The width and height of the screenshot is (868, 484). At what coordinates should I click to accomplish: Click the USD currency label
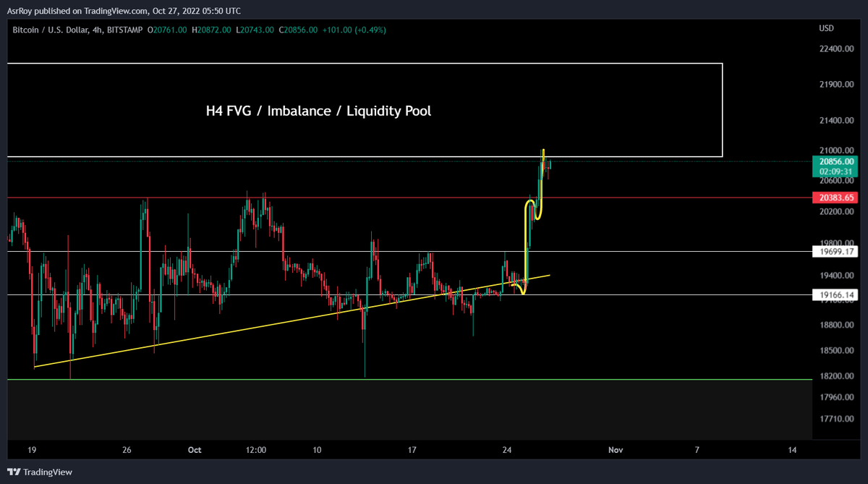click(x=826, y=28)
